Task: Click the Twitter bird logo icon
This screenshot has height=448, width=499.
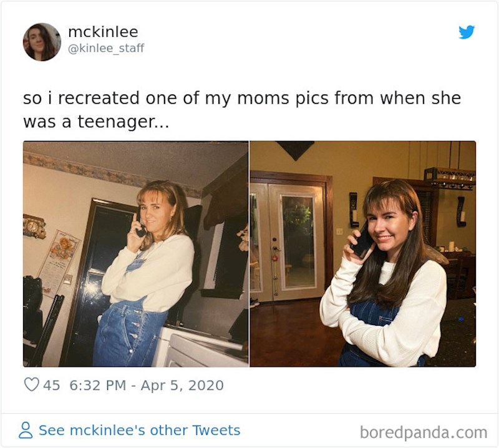Action: click(x=467, y=32)
